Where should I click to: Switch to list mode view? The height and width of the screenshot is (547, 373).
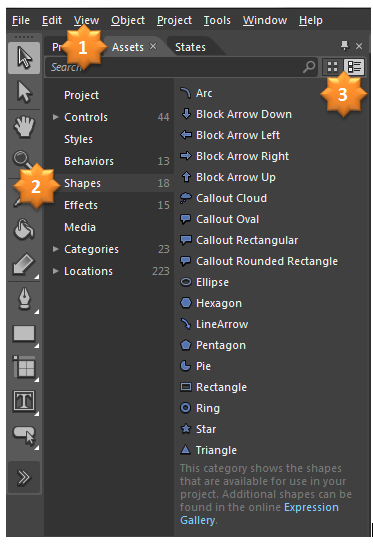point(354,67)
